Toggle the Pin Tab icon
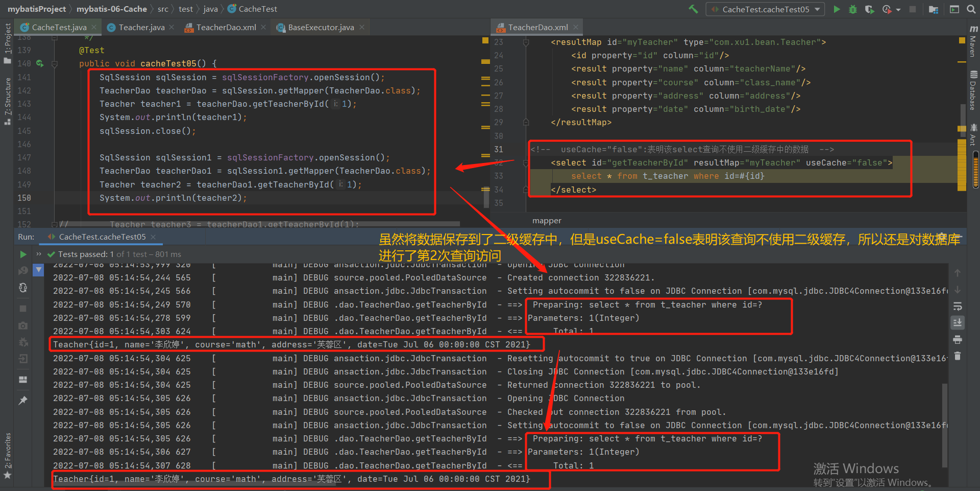The image size is (980, 491). tap(23, 401)
